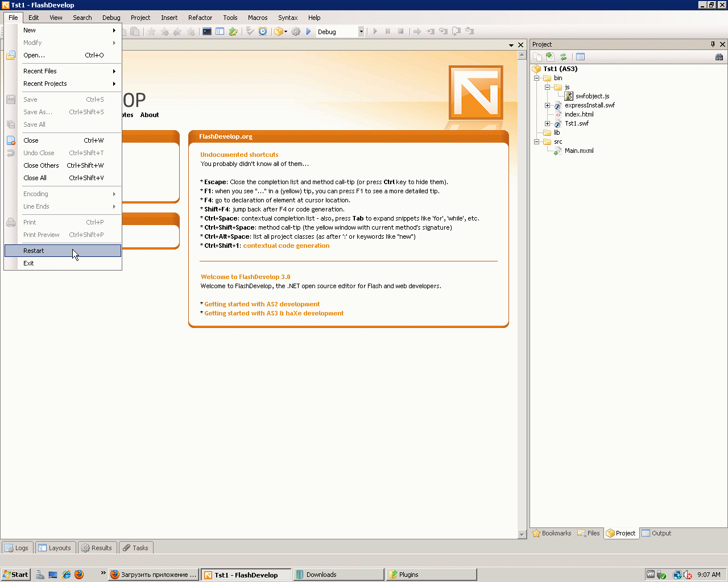Click the binoculars icon in Project panel
728x582 pixels.
[x=719, y=57]
